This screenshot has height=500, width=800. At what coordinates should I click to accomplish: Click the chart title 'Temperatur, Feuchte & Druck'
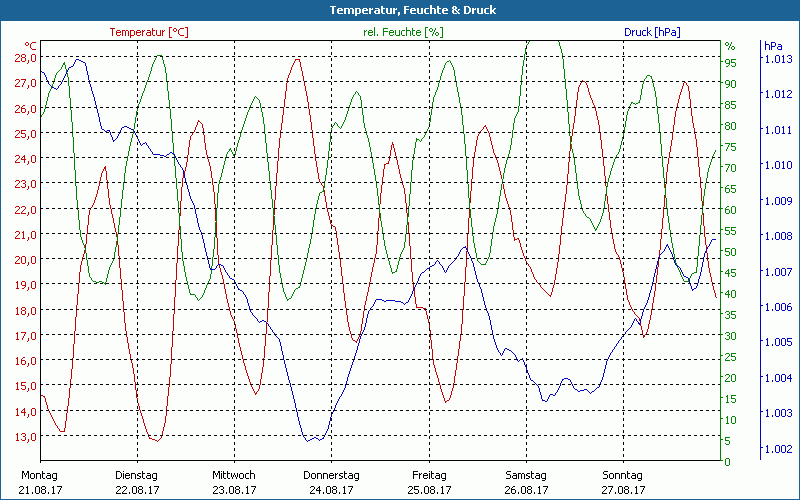tap(399, 10)
